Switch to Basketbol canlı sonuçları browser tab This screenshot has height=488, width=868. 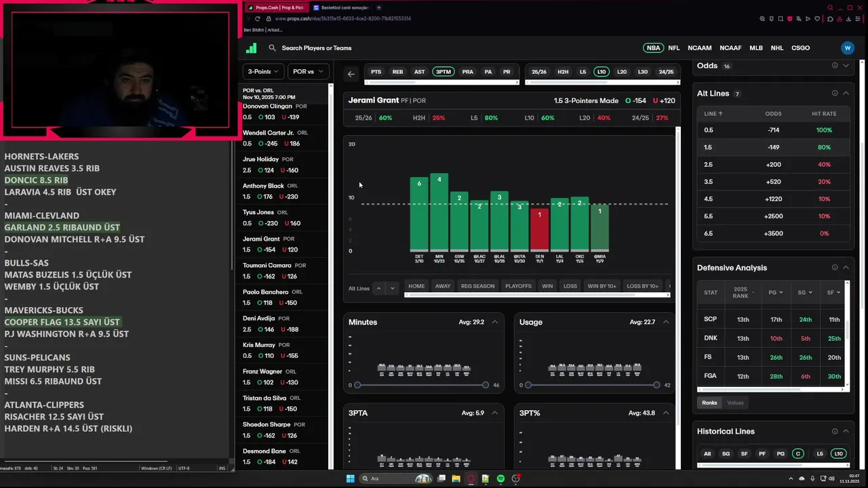point(341,7)
